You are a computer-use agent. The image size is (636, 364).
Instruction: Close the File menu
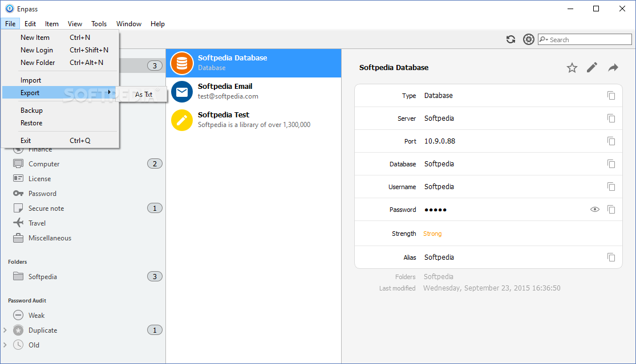pos(10,24)
